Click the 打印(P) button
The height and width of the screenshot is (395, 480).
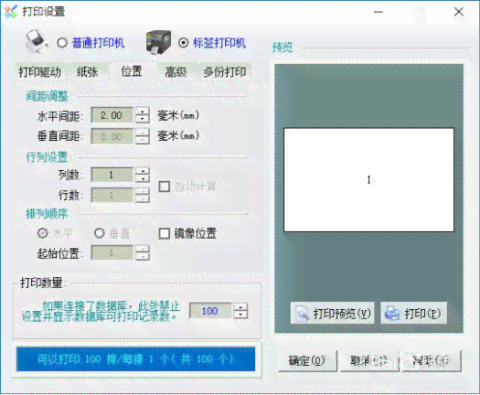tap(414, 313)
